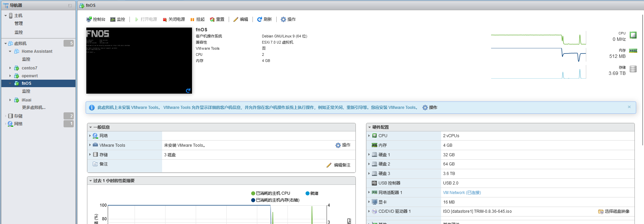
Task: Open the VM Network (已连接) link
Action: (x=462, y=193)
